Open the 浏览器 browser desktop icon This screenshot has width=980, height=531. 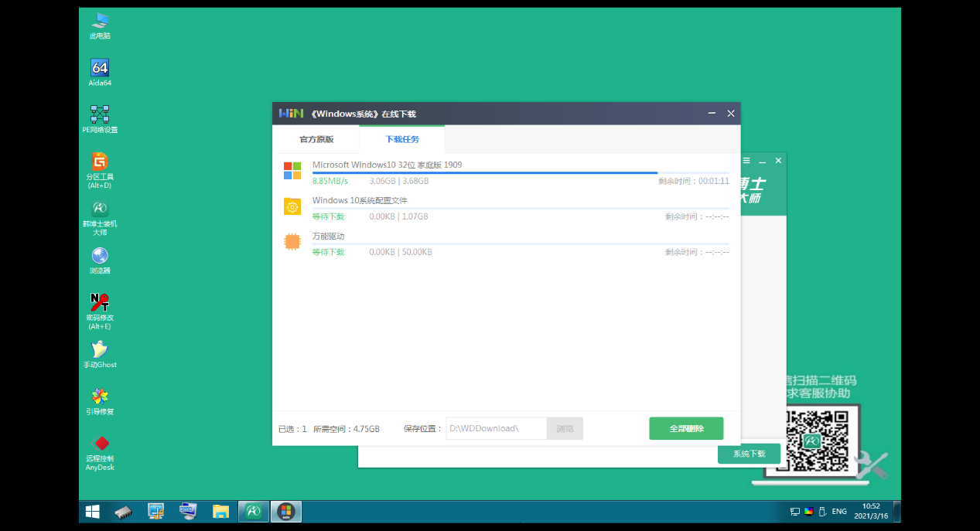[x=100, y=257]
